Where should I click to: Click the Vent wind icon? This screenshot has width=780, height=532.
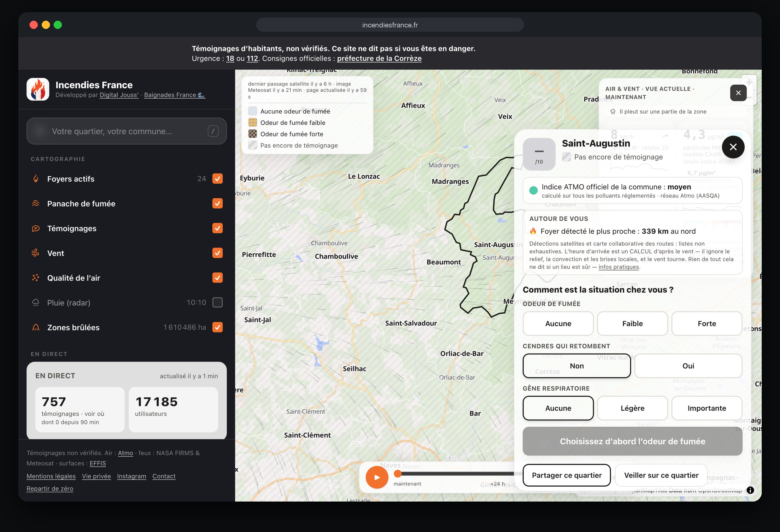tap(36, 253)
